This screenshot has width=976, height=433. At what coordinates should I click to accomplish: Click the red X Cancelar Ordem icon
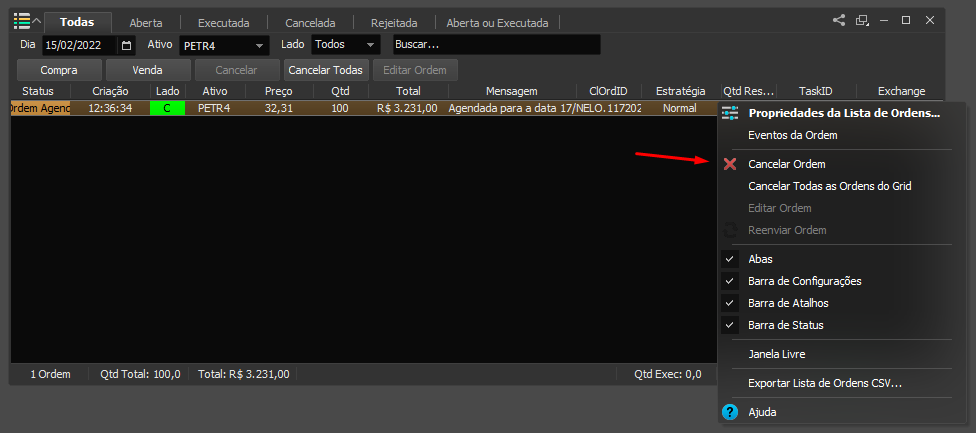coord(730,164)
